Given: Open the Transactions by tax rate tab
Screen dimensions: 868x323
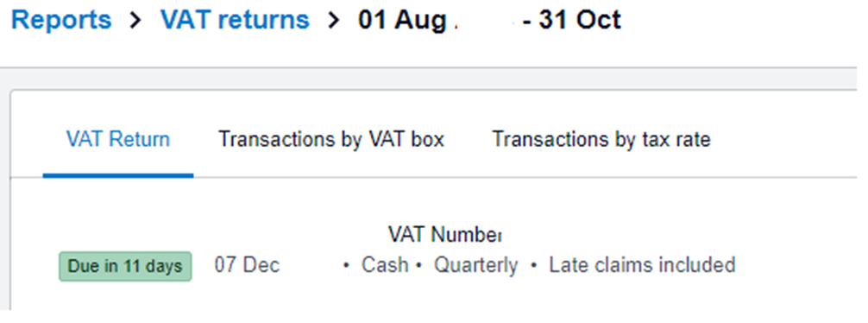Looking at the screenshot, I should 601,139.
